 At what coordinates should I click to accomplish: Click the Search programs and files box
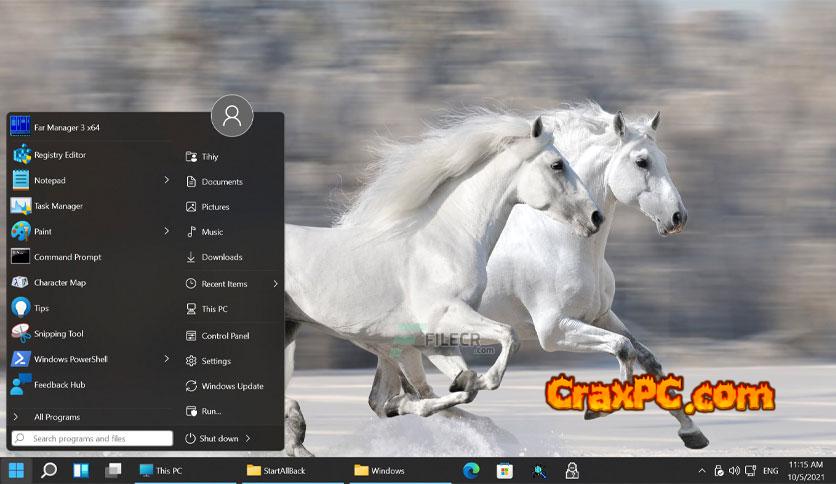tap(92, 438)
